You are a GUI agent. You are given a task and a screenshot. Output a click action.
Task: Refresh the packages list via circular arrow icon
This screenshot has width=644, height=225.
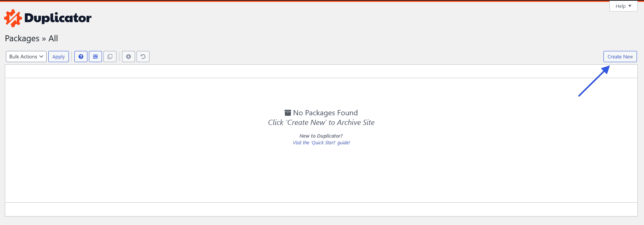tap(143, 56)
